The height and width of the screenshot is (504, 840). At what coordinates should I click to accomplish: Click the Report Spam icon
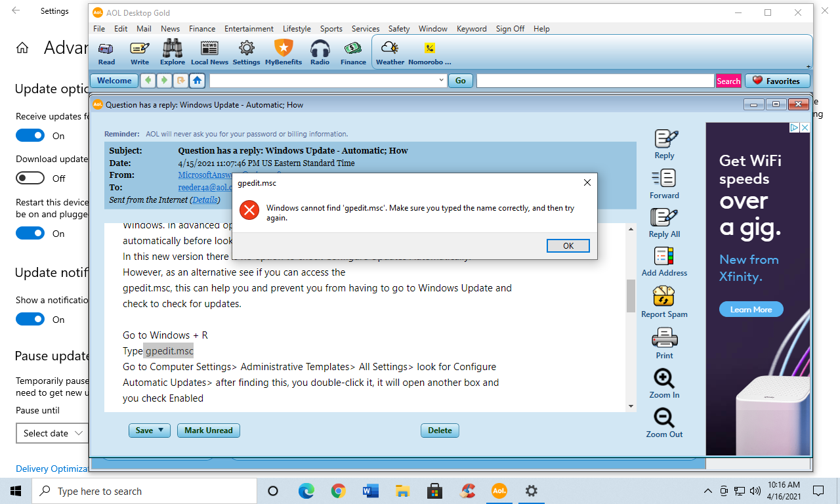click(664, 302)
